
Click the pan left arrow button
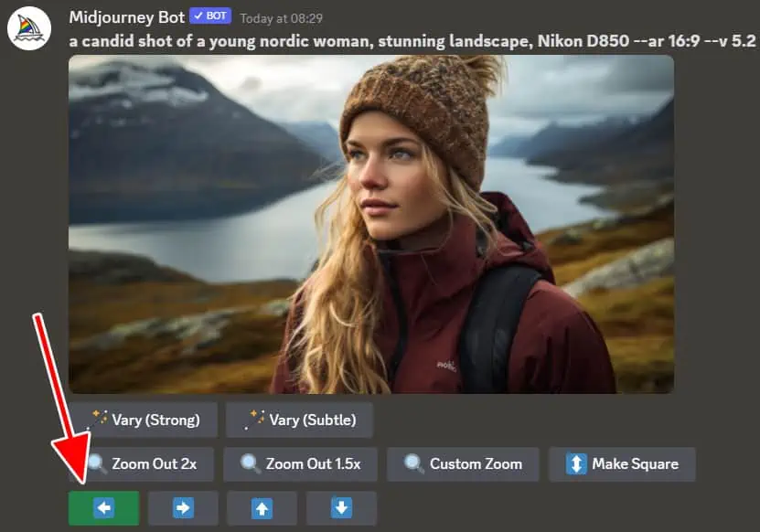(x=103, y=507)
